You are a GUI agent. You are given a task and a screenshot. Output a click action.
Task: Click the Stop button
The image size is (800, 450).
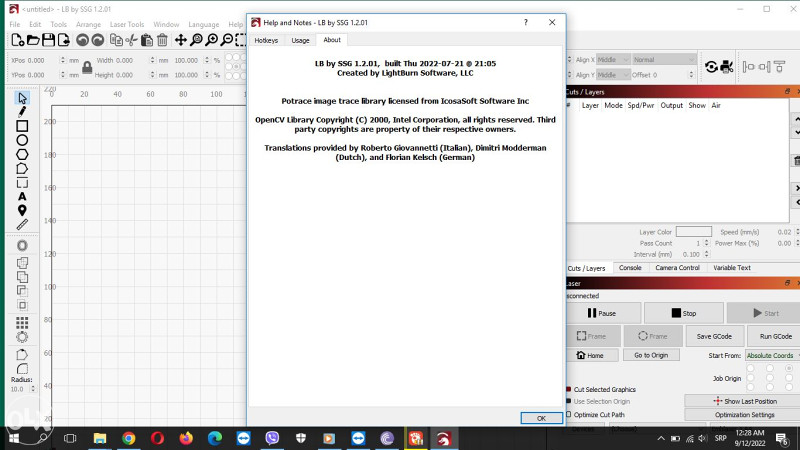[684, 313]
